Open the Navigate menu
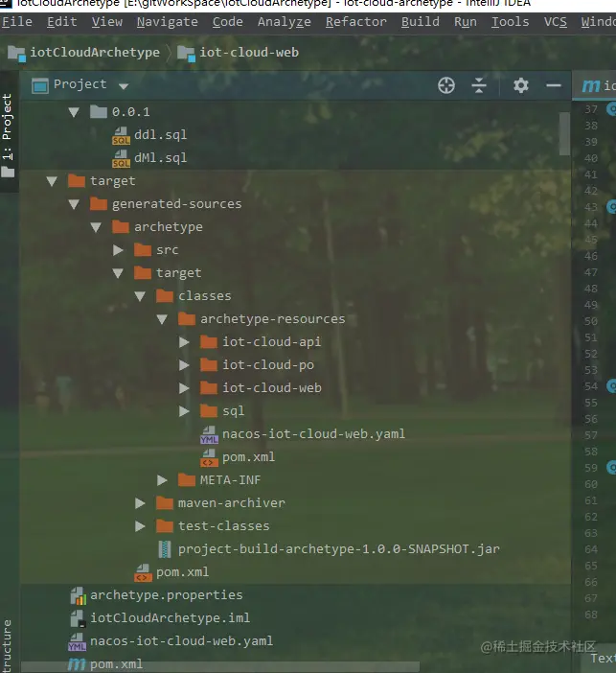Screen dimensions: 616x673 pyautogui.click(x=168, y=22)
